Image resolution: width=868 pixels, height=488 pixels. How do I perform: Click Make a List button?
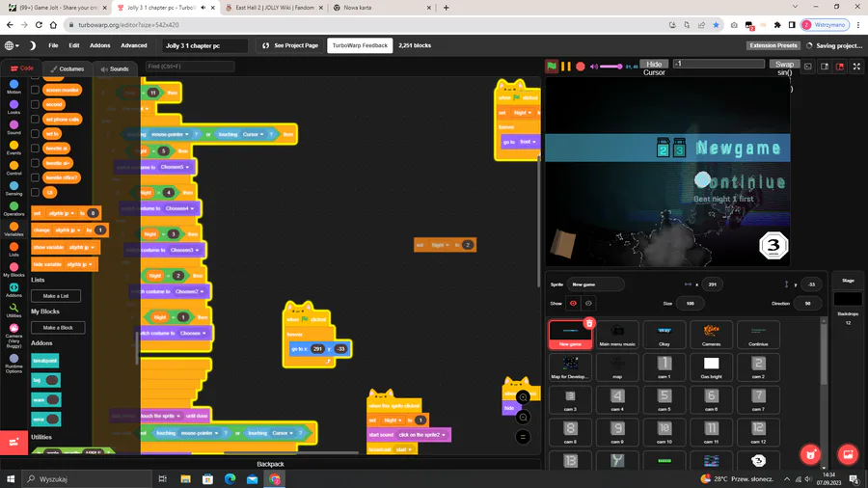[x=56, y=296]
